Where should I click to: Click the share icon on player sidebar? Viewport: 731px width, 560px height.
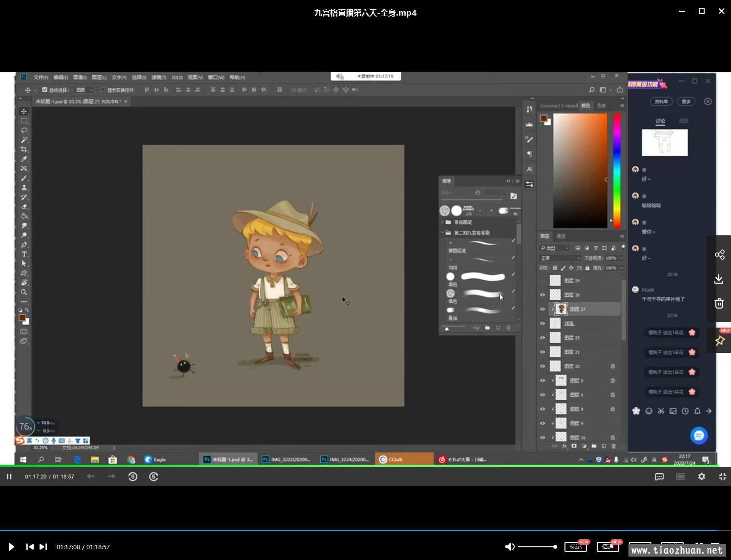(719, 254)
